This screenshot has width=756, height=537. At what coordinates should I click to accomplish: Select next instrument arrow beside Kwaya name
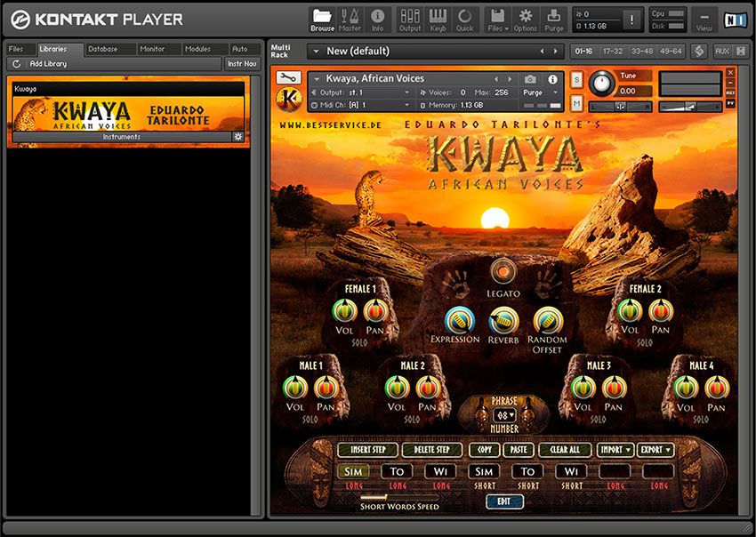511,78
